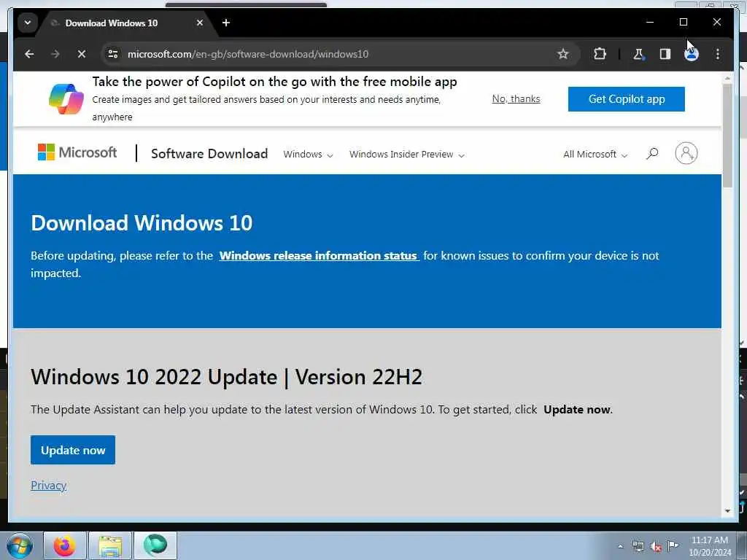The image size is (747, 560).
Task: Open the Software Download heading link
Action: (209, 153)
